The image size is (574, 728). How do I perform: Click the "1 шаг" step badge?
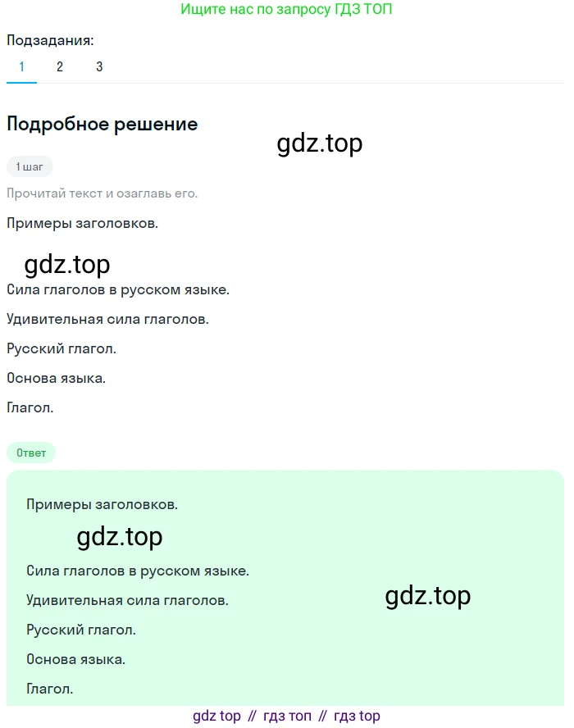(30, 166)
